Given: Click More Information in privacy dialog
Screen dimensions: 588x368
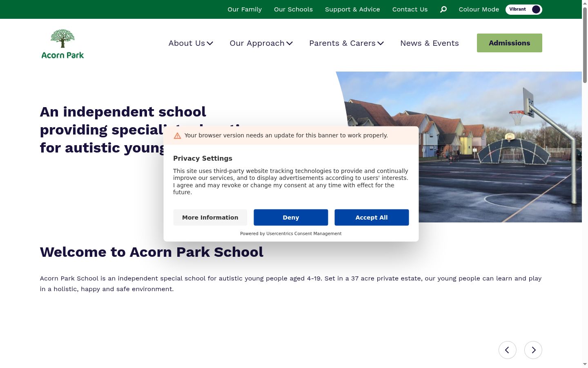Looking at the screenshot, I should (x=210, y=218).
